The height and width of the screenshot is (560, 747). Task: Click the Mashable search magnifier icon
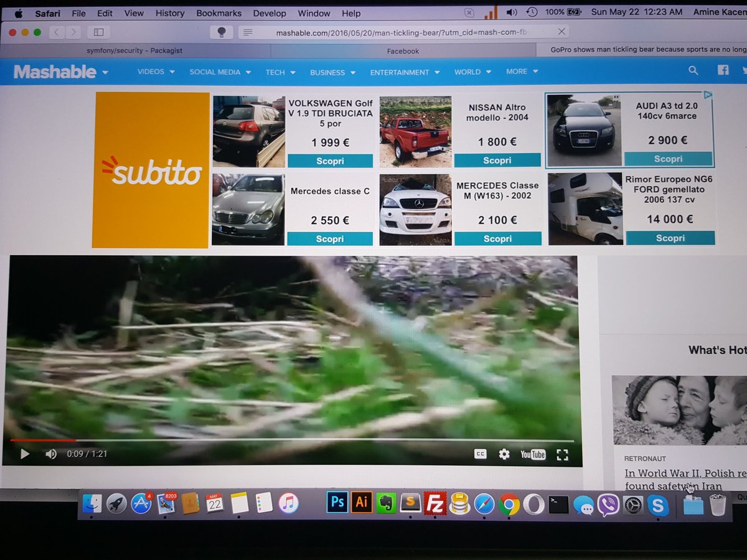(x=693, y=71)
